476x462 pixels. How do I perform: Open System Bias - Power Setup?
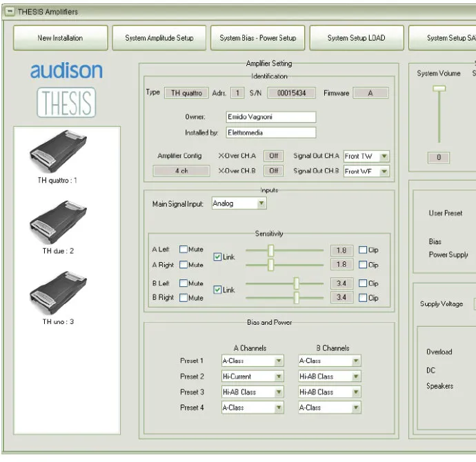point(258,38)
